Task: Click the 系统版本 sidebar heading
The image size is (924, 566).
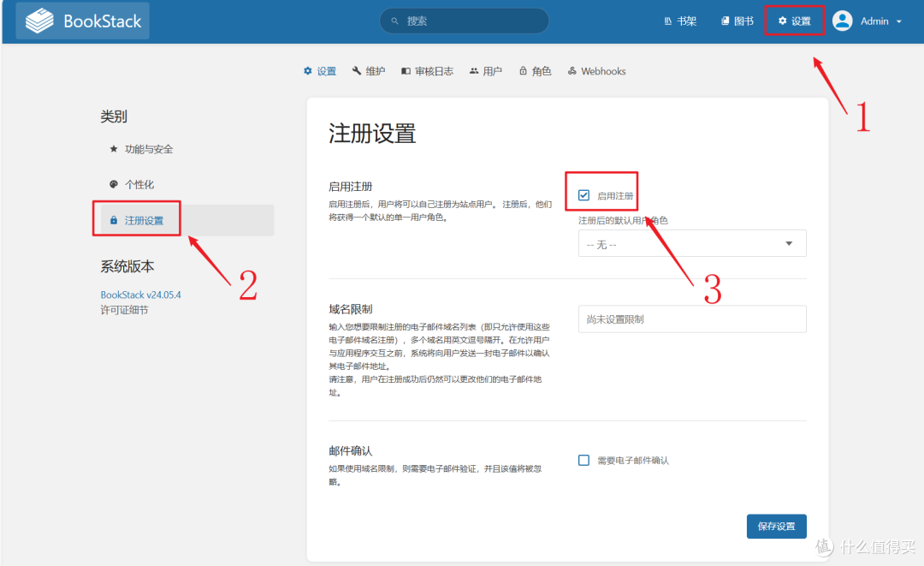Action: [x=127, y=266]
